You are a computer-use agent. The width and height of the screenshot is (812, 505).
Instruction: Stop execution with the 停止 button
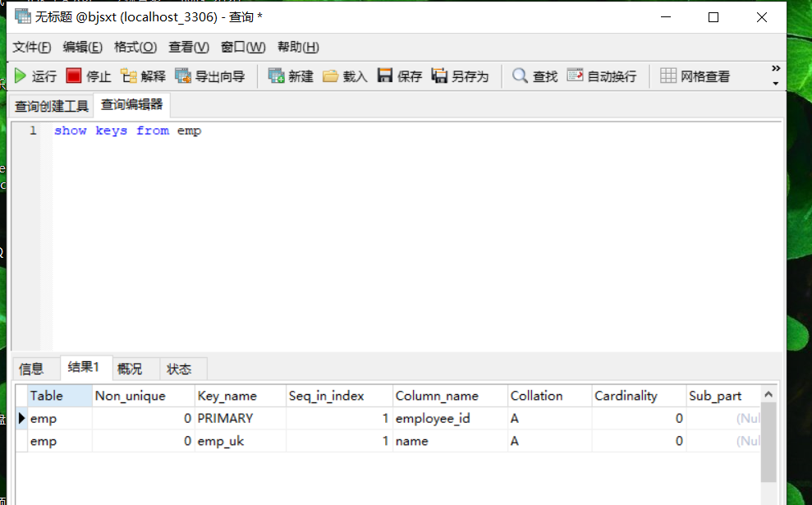pyautogui.click(x=89, y=76)
